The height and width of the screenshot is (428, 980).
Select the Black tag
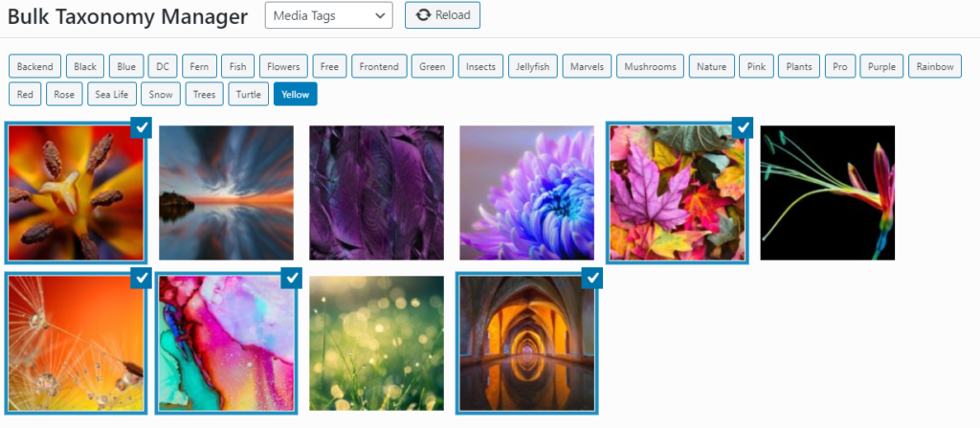(x=85, y=66)
